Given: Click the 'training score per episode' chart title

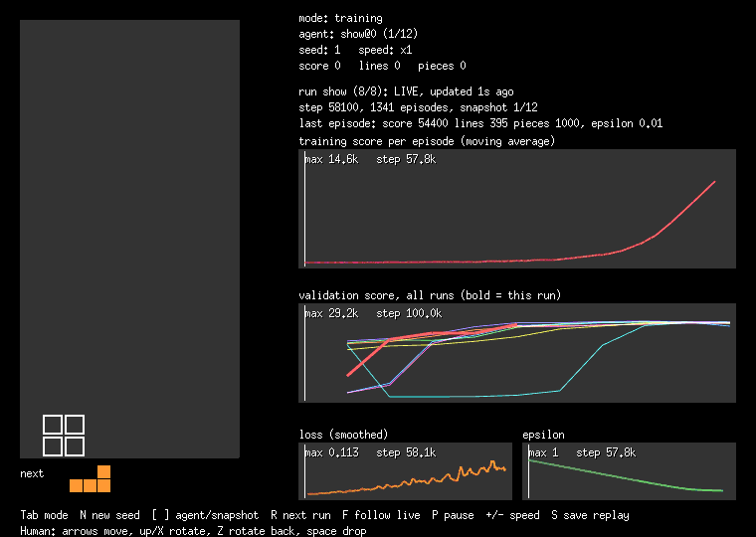Looking at the screenshot, I should 427,141.
